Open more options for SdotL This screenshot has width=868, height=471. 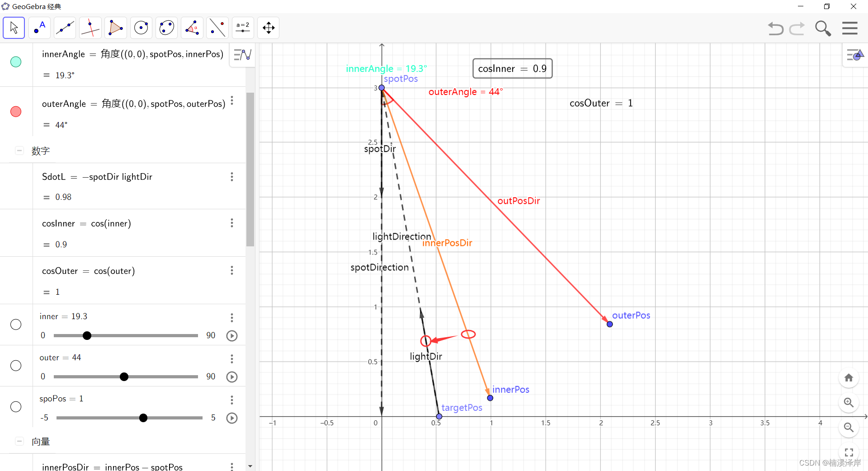tap(232, 177)
